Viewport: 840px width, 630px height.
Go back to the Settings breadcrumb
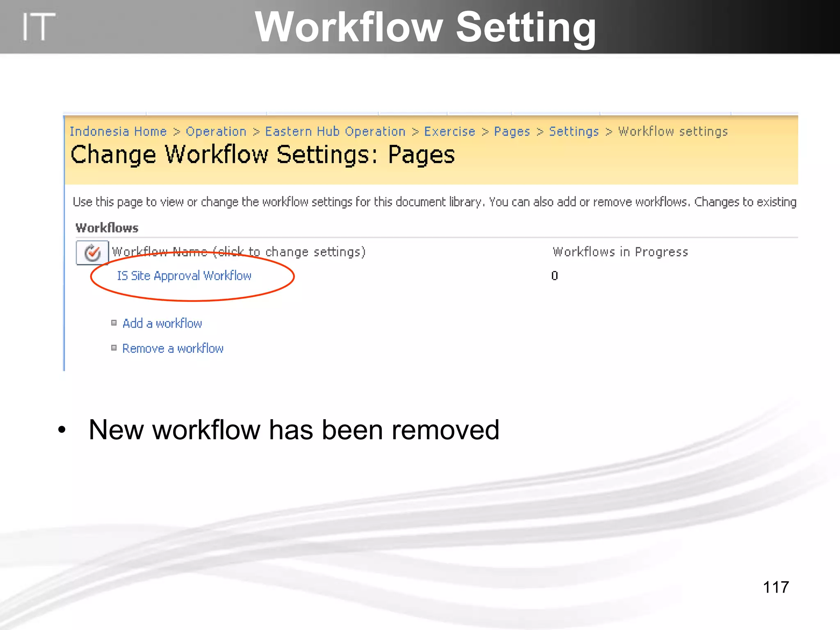[x=574, y=132]
